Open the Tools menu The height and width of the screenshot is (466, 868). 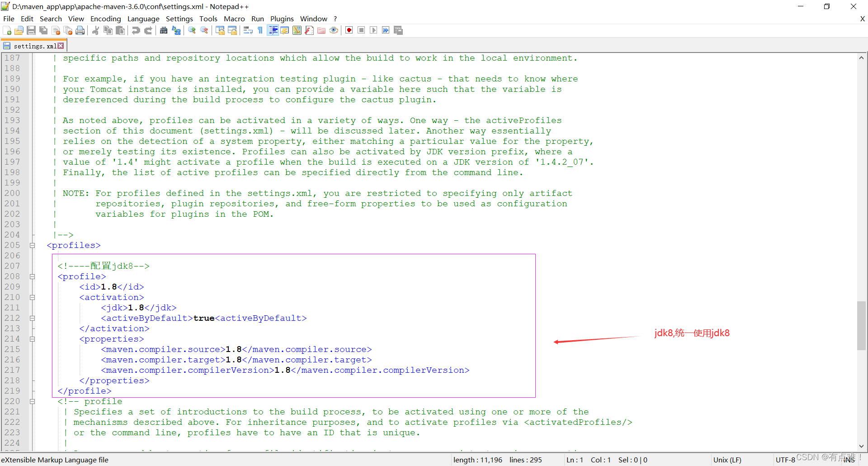[208, 19]
